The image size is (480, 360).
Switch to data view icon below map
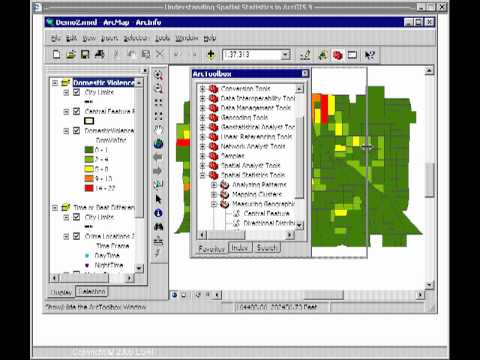[174, 295]
